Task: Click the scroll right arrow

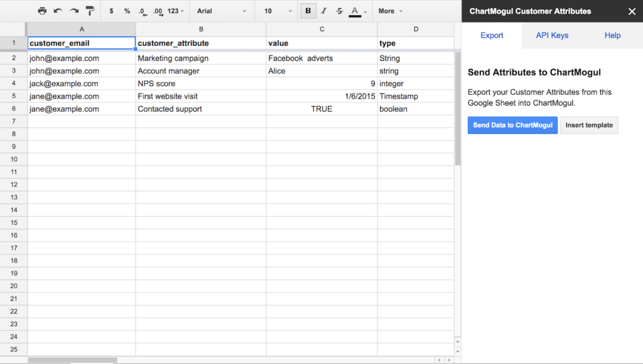Action: click(x=449, y=360)
